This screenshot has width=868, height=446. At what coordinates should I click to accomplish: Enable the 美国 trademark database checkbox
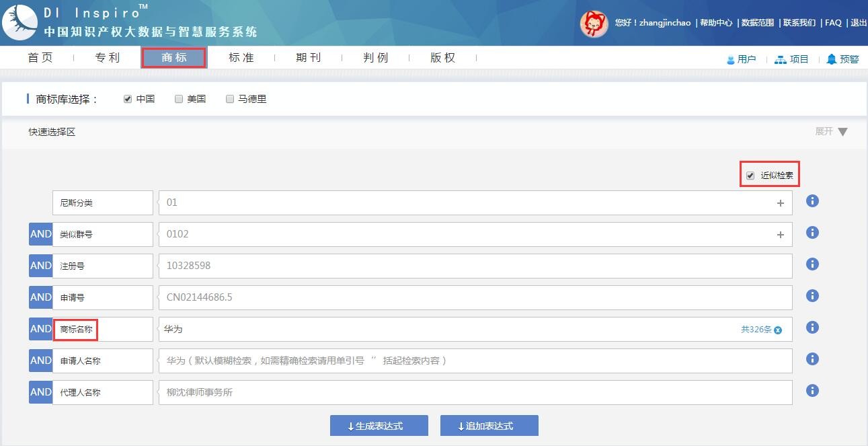click(179, 99)
